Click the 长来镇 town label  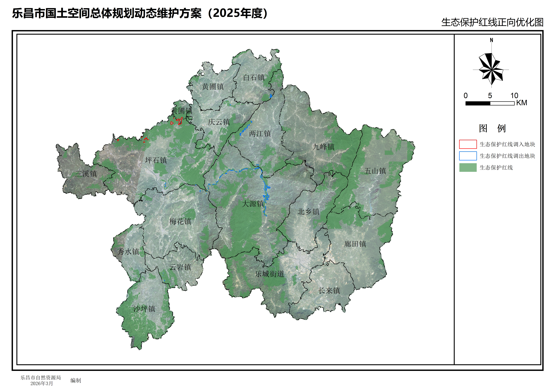(x=329, y=291)
